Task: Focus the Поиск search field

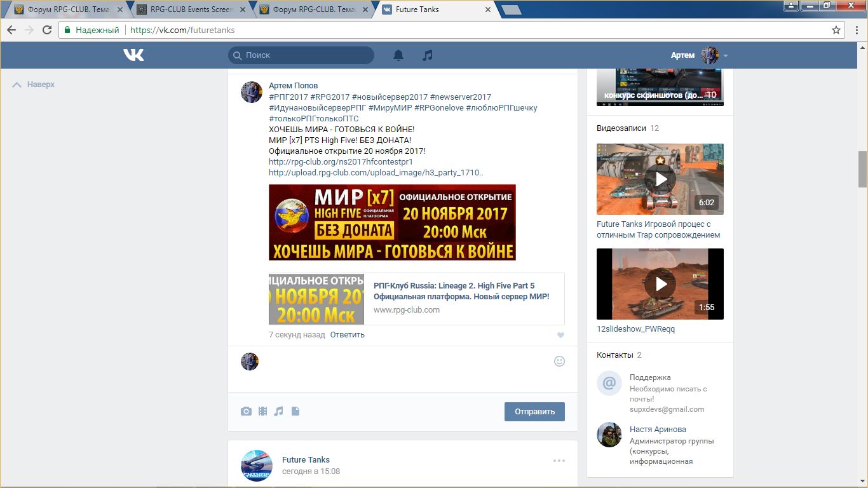Action: (x=301, y=55)
